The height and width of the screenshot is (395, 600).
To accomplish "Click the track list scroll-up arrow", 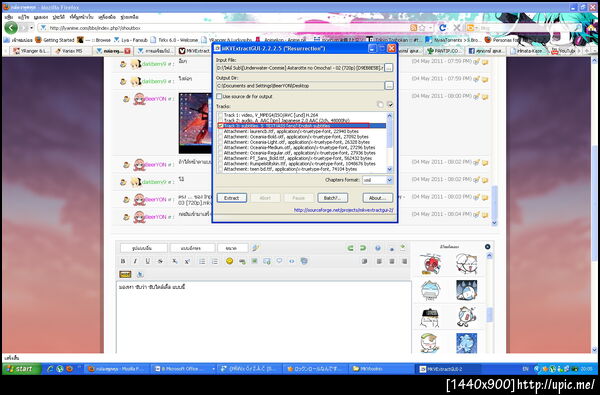I will coord(390,115).
